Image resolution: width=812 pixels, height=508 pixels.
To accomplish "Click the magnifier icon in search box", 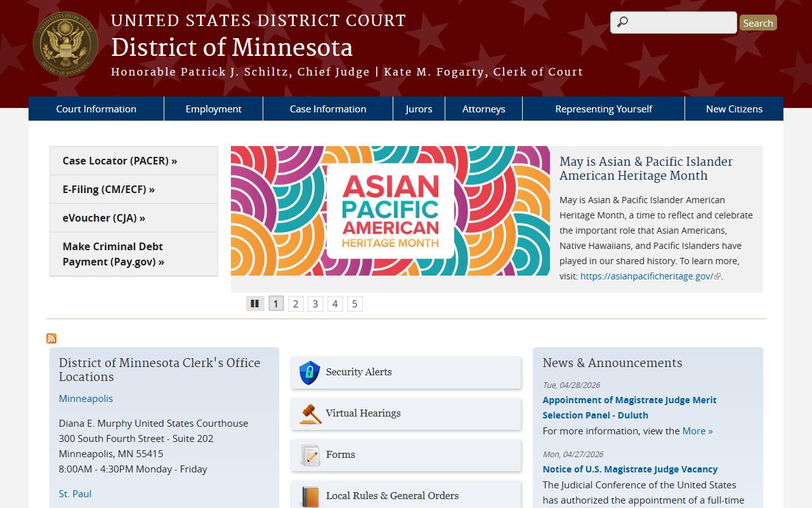I will click(622, 22).
